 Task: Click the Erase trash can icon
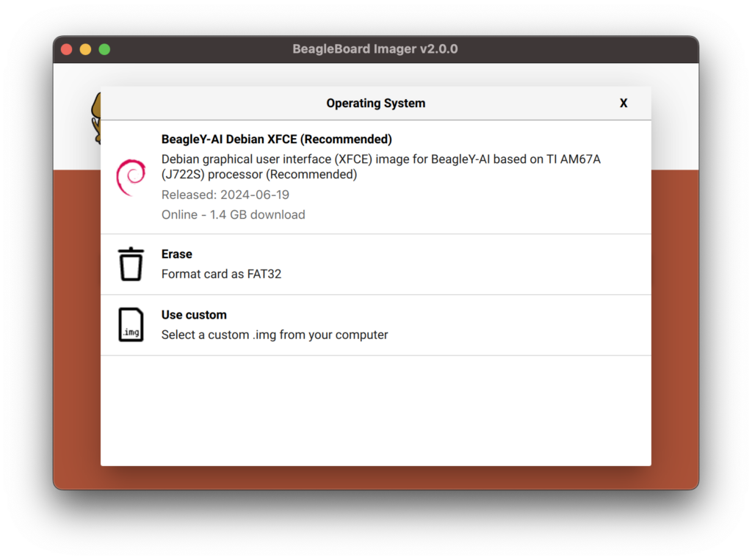click(131, 264)
